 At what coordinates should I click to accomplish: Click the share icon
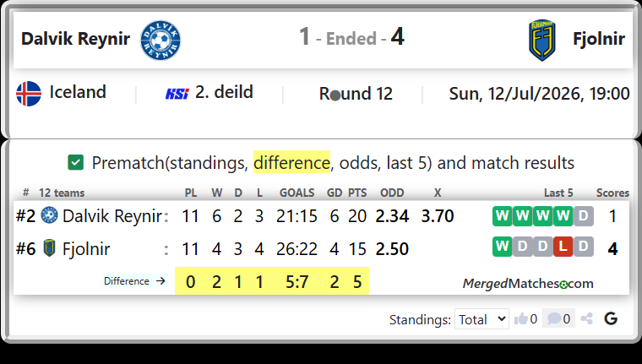click(587, 318)
